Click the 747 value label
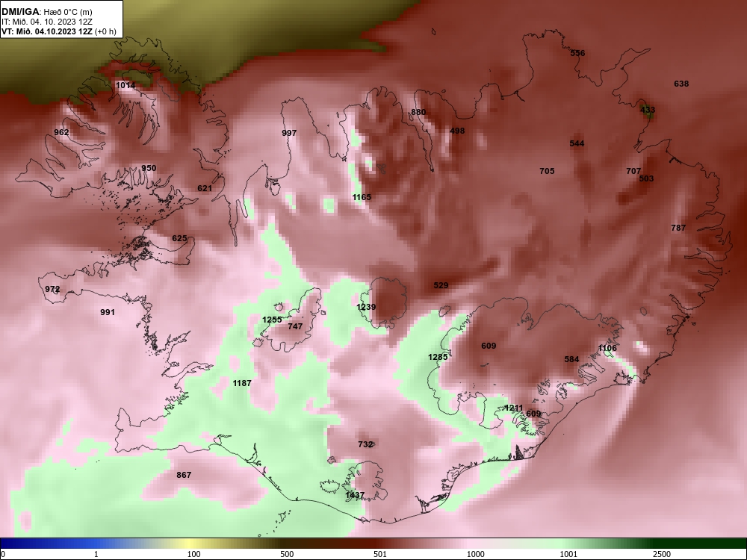This screenshot has height=560, width=747. (x=295, y=326)
